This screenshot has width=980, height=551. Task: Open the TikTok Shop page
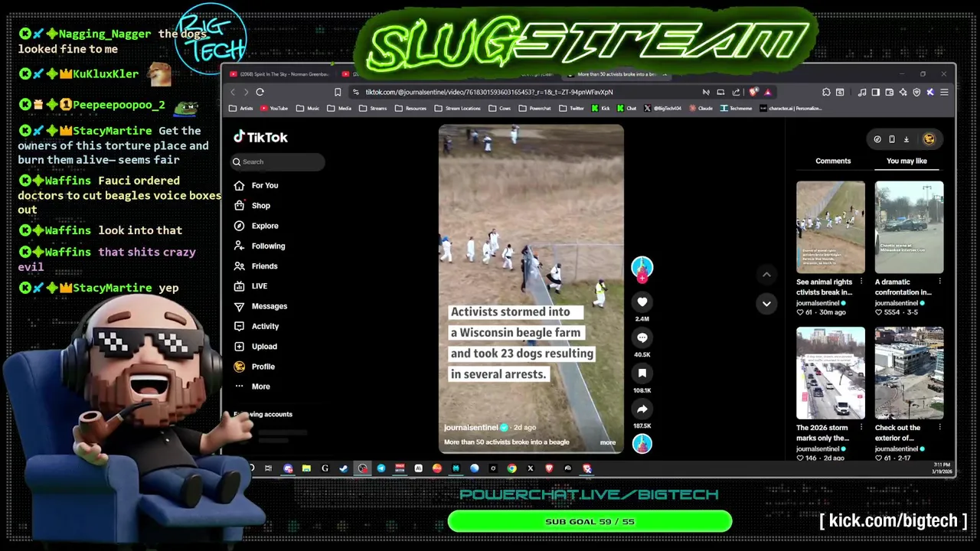click(x=252, y=205)
